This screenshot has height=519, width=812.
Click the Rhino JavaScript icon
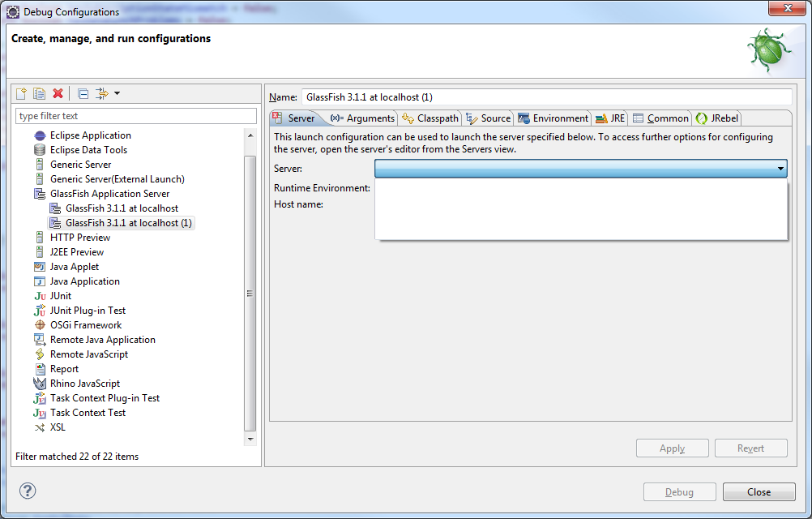pos(40,384)
